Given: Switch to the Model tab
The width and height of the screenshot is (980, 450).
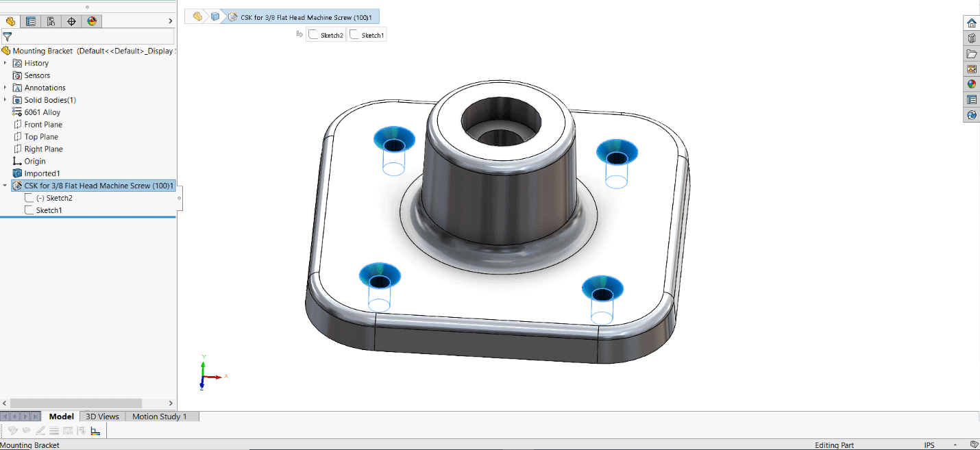Looking at the screenshot, I should [61, 416].
